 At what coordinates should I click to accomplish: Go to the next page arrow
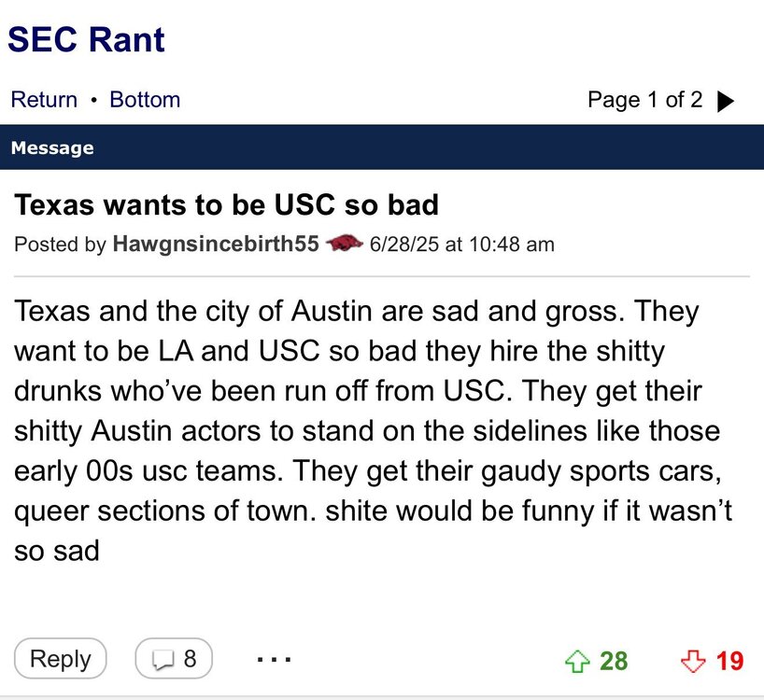click(725, 101)
